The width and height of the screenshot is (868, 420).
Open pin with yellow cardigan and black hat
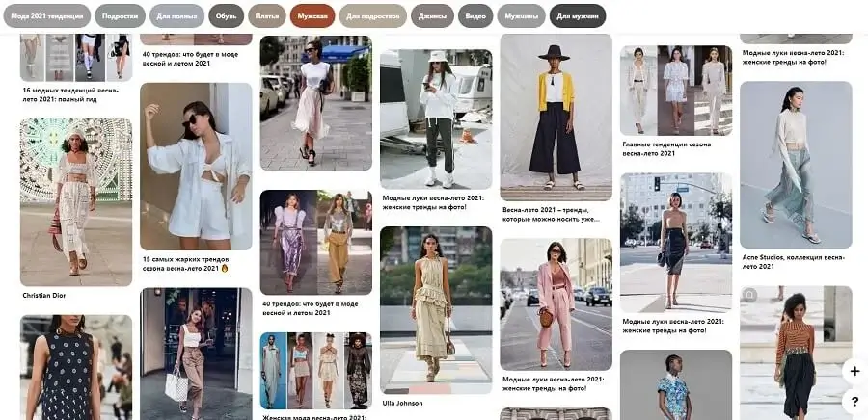pos(556,116)
